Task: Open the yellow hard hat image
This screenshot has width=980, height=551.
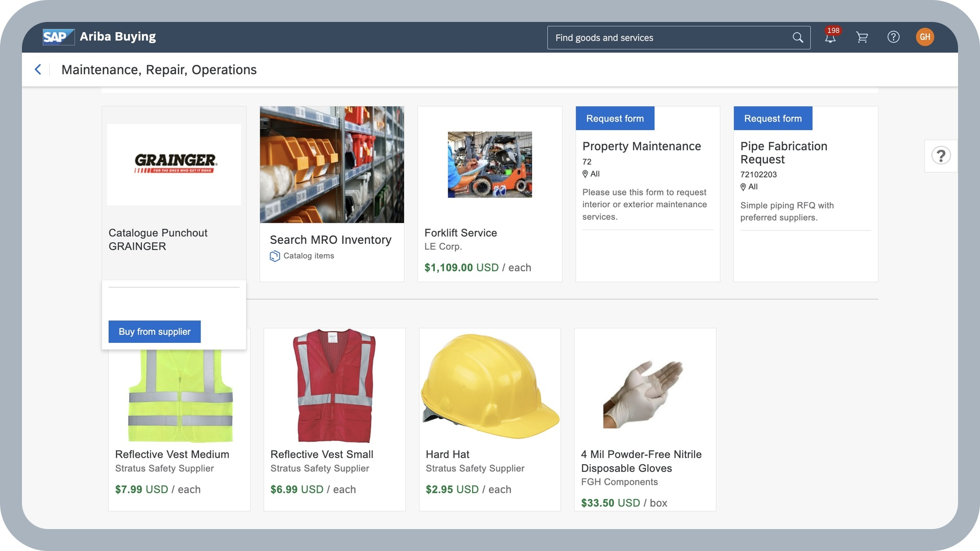Action: click(x=490, y=386)
